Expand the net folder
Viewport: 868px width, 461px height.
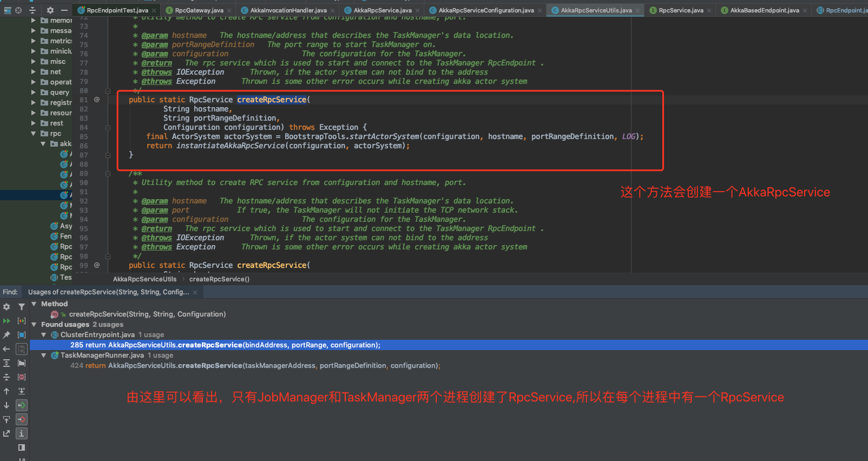click(x=34, y=72)
